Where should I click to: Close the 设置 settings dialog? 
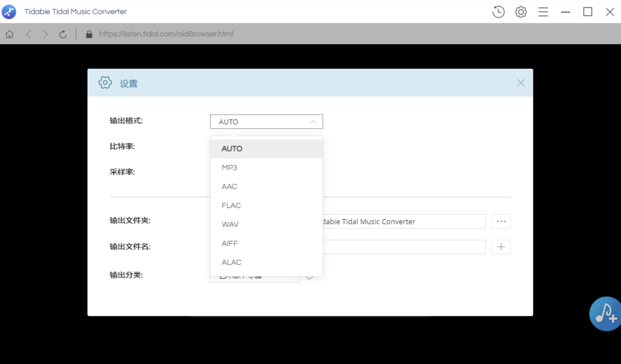[x=521, y=83]
